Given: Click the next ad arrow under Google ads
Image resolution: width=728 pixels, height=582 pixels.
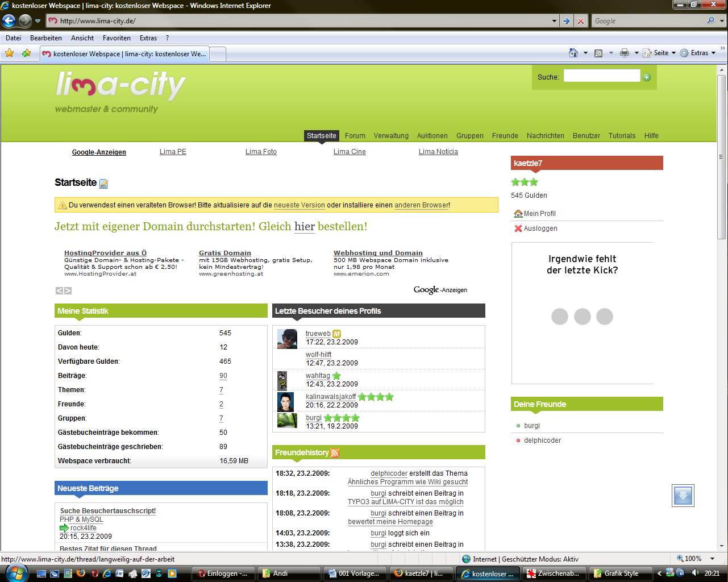Looking at the screenshot, I should pos(68,290).
